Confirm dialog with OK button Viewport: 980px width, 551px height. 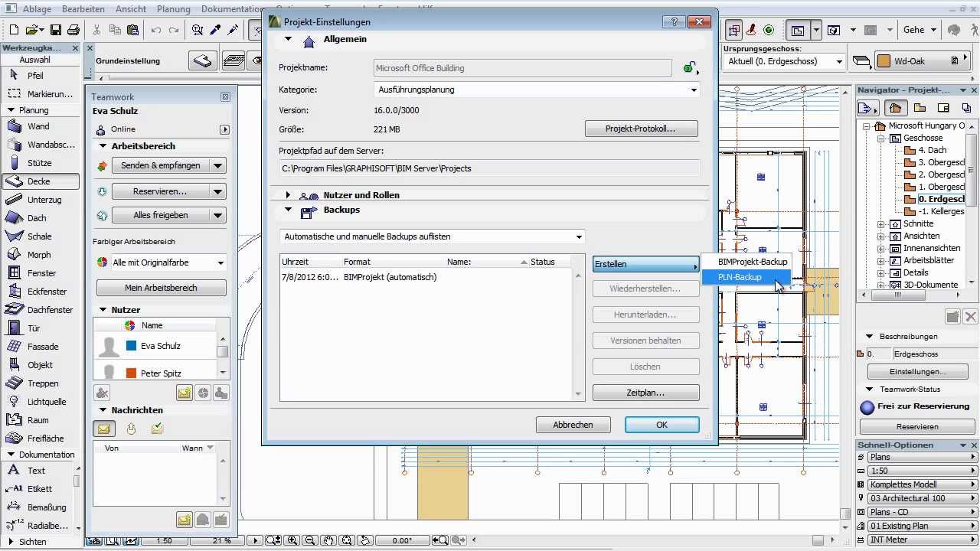[x=661, y=425]
